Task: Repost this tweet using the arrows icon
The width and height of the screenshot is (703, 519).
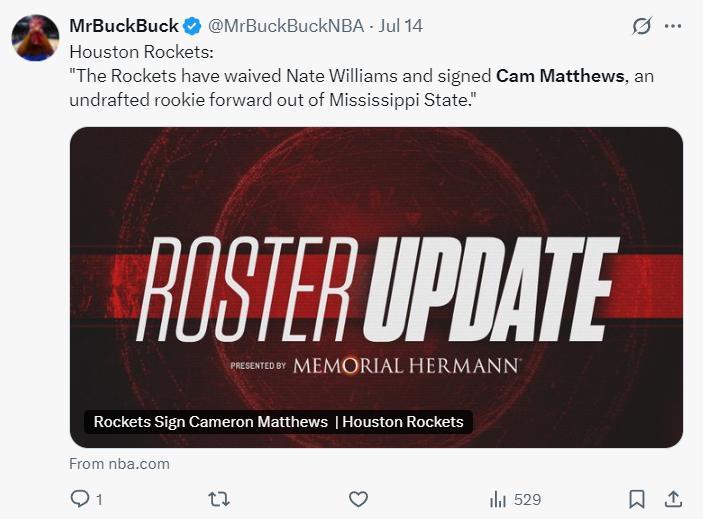Action: (217, 499)
